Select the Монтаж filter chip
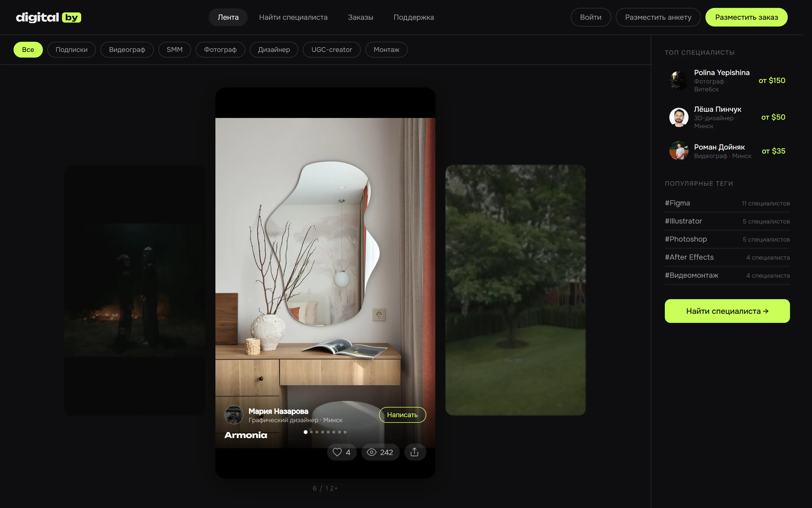The height and width of the screenshot is (508, 812). click(x=387, y=50)
